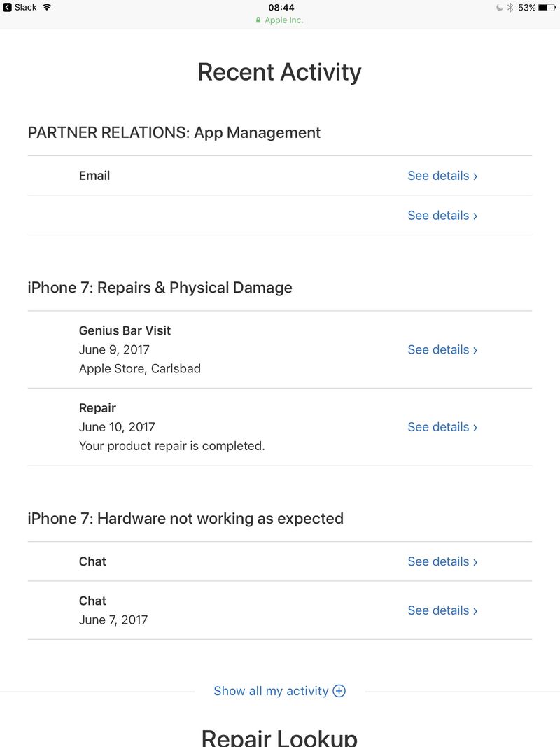Tap the Apple Inc. address bar label

click(283, 20)
